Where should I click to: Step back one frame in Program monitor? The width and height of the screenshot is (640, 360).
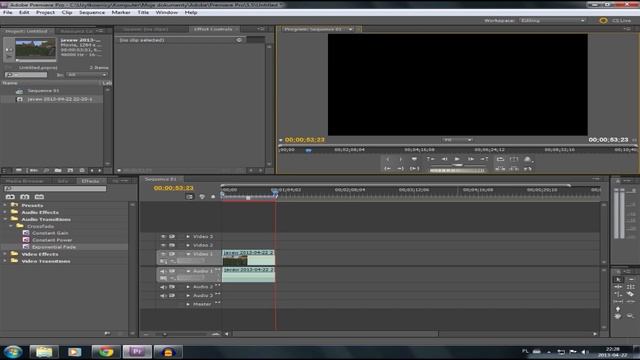point(444,159)
